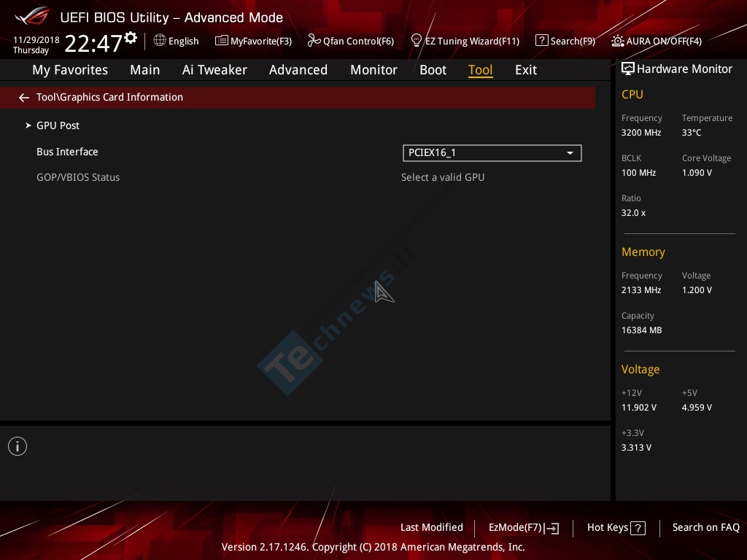Click the Tool\Graphics Card Information breadcrumb

(x=109, y=97)
